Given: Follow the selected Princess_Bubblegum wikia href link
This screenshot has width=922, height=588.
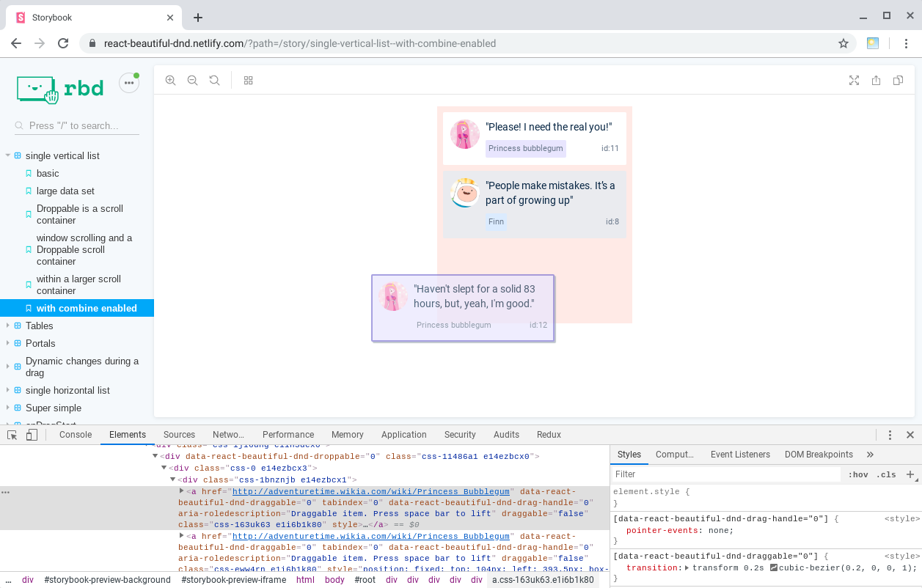Looking at the screenshot, I should [x=372, y=492].
